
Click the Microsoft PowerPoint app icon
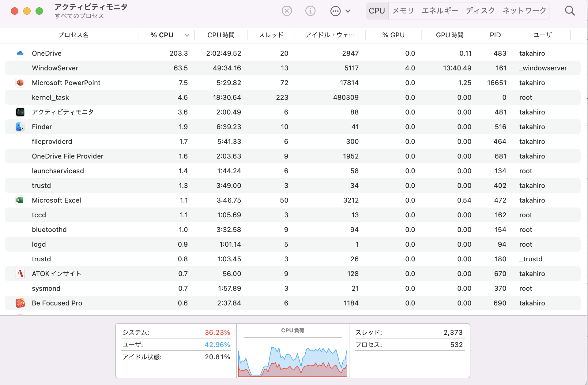tap(20, 83)
